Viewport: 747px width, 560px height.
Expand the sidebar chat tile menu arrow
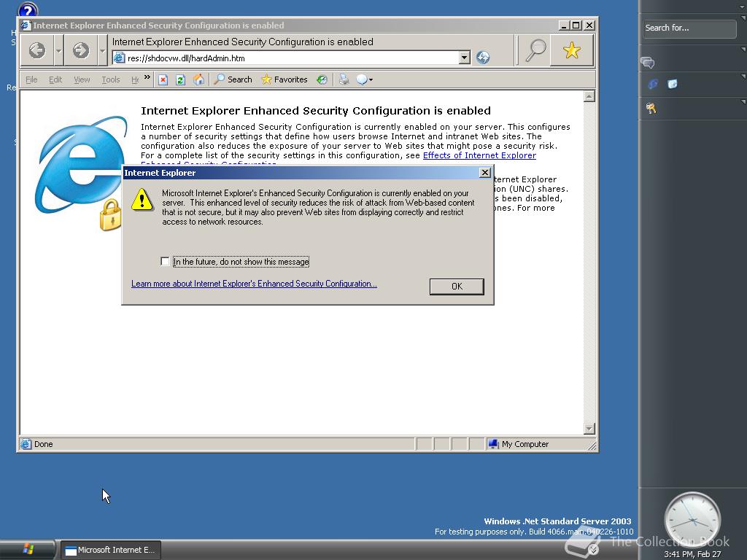point(743,49)
